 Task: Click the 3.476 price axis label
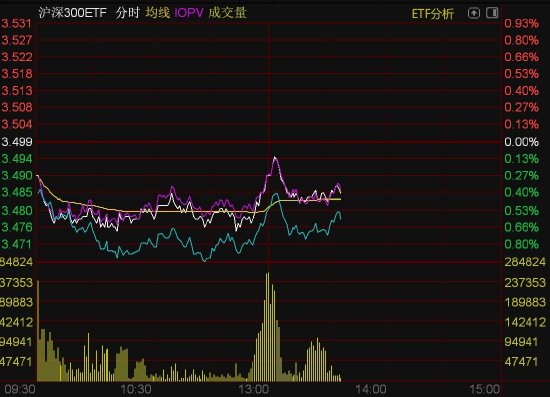click(16, 227)
